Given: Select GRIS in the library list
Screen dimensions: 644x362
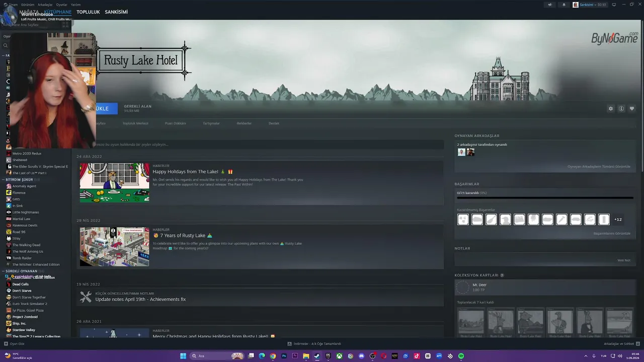Looking at the screenshot, I should tap(16, 199).
